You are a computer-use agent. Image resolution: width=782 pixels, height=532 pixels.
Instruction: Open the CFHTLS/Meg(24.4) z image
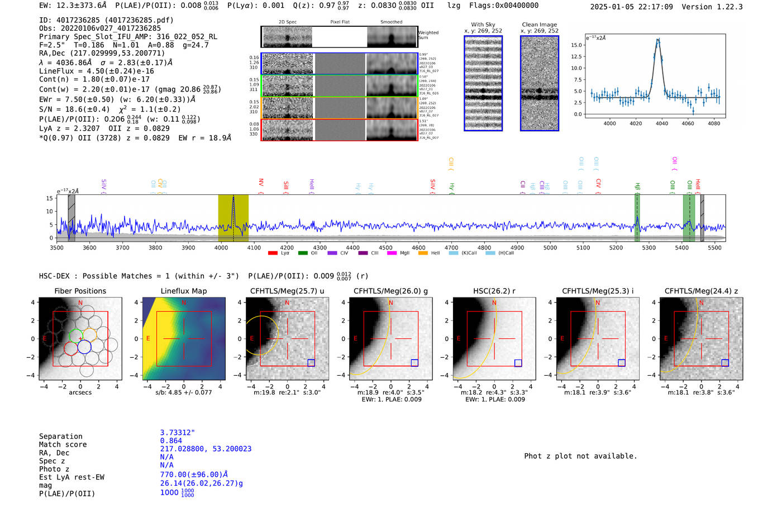(x=702, y=339)
